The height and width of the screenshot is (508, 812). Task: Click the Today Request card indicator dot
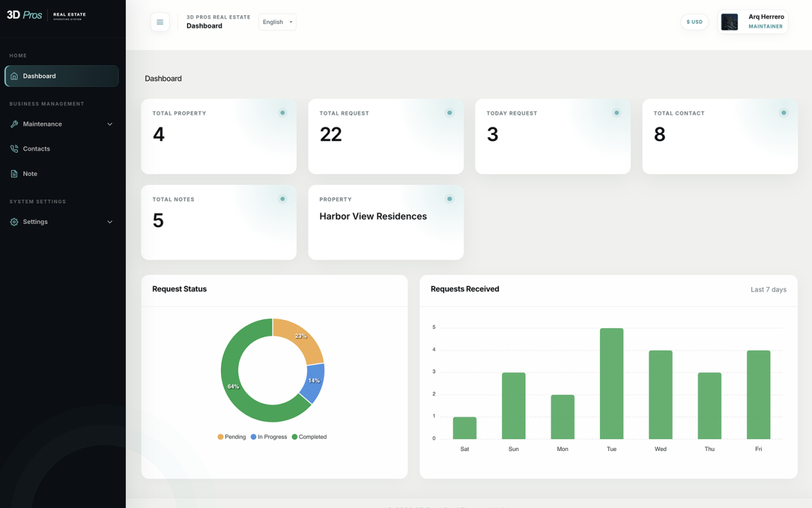[x=616, y=113]
